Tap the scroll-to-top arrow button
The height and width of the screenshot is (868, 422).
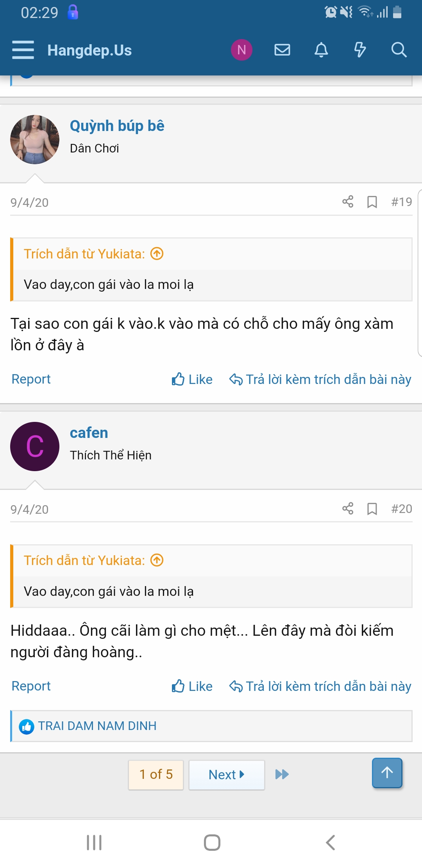click(387, 773)
